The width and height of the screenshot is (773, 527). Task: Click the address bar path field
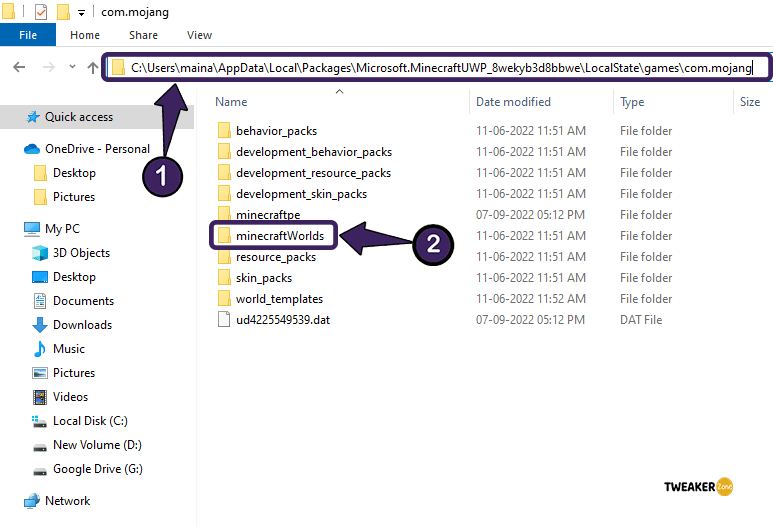(436, 68)
